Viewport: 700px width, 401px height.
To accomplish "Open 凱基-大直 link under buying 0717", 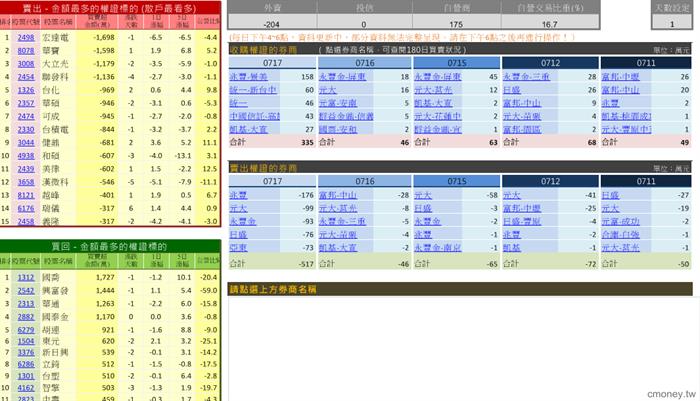I will click(x=248, y=129).
